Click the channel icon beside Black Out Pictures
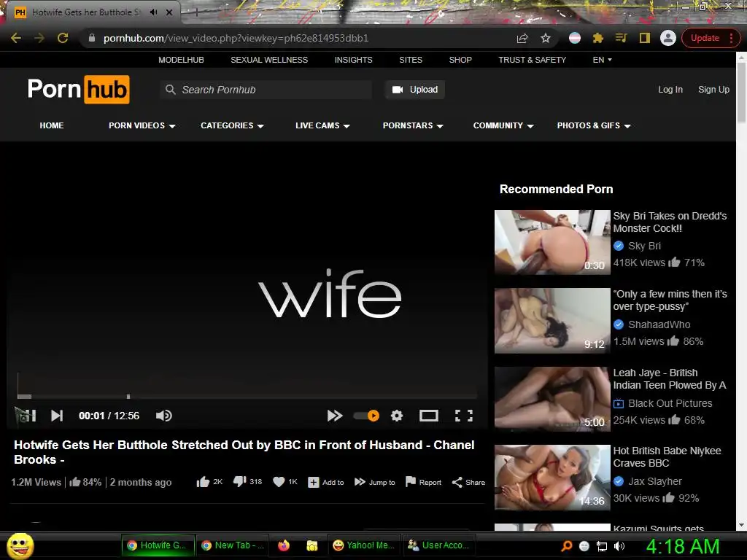 (x=619, y=403)
